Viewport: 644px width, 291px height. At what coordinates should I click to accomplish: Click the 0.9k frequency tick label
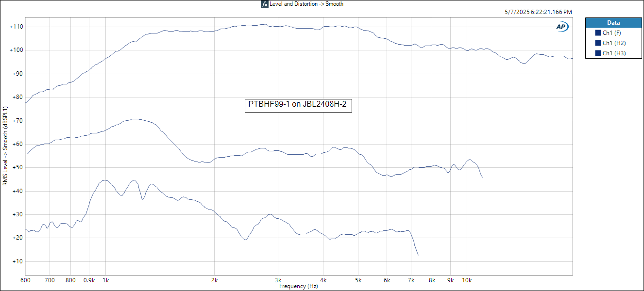pos(89,280)
